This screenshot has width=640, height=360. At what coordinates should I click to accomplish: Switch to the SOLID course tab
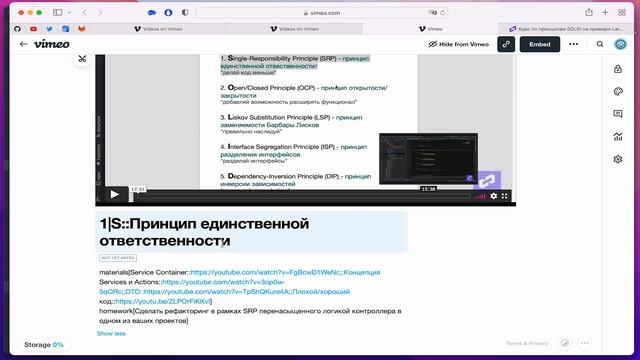[566, 29]
